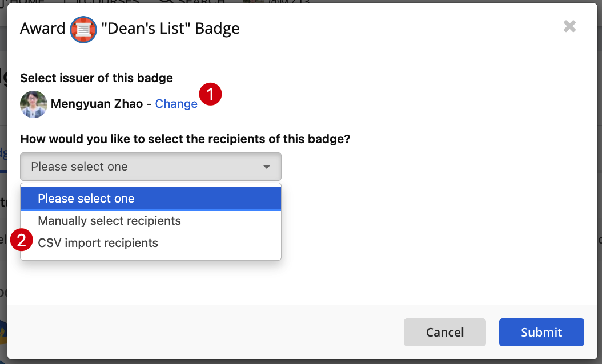The height and width of the screenshot is (364, 602).
Task: Click the dialog title "Dean's List" Badge
Action: [170, 29]
